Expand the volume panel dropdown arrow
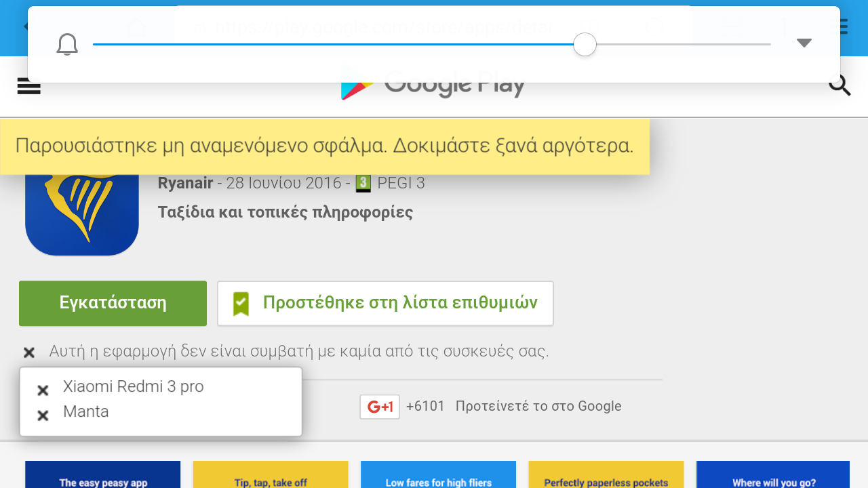 point(804,43)
